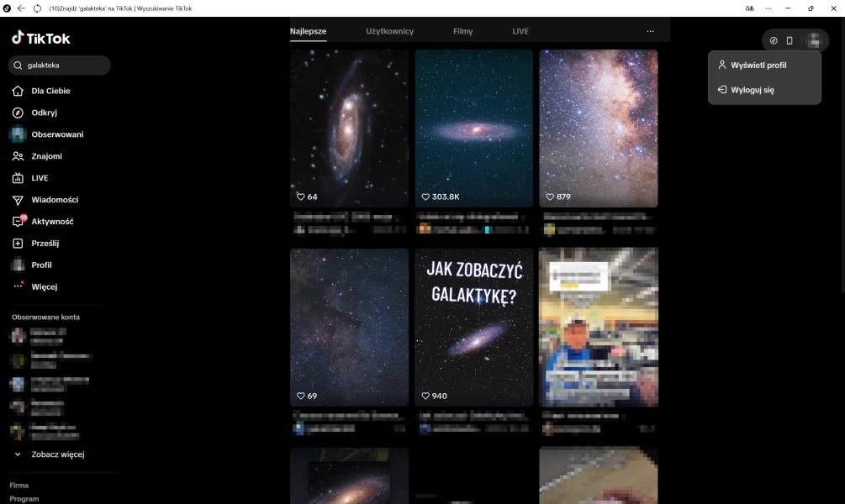
Task: Check Aktywność notifications
Action: click(x=52, y=222)
